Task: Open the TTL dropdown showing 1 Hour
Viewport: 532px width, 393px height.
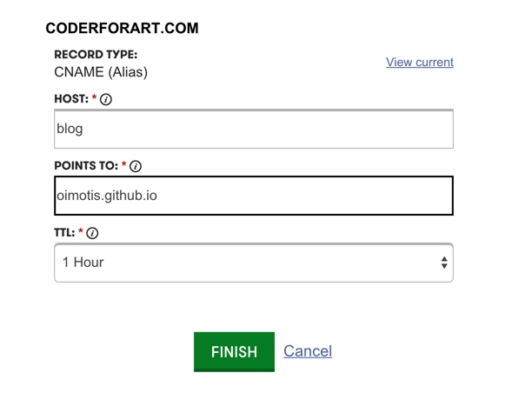Action: [x=253, y=262]
